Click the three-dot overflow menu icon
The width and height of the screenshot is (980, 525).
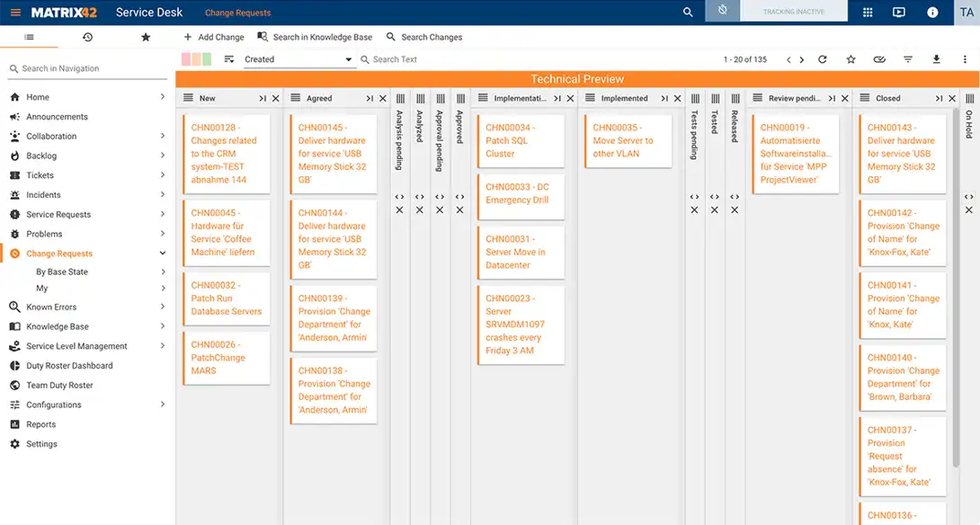point(965,58)
